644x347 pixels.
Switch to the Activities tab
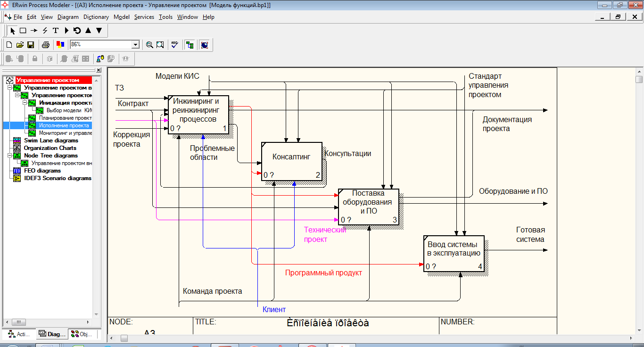[19, 334]
